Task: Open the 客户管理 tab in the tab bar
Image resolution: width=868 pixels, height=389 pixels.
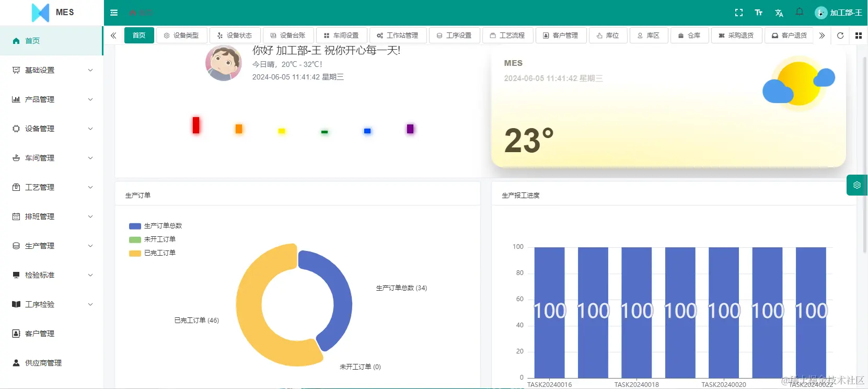Action: click(561, 36)
